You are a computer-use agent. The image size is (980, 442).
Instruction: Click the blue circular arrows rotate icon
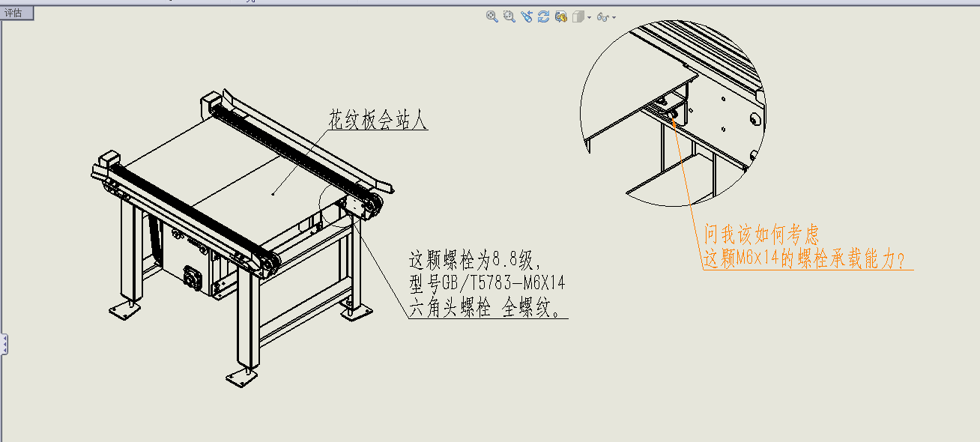click(544, 16)
